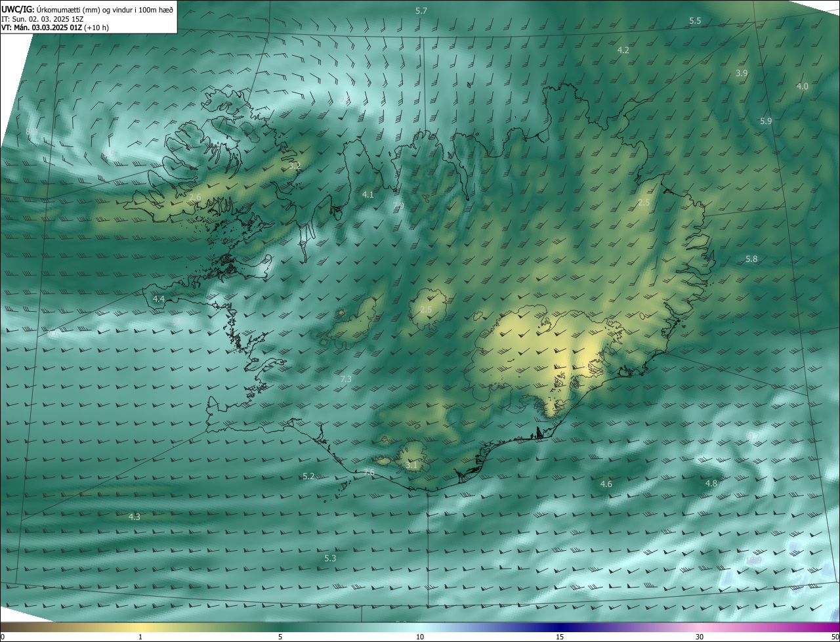Viewport: 840px width, 642px height.
Task: Click the 7.3 value label
Action: 346,379
